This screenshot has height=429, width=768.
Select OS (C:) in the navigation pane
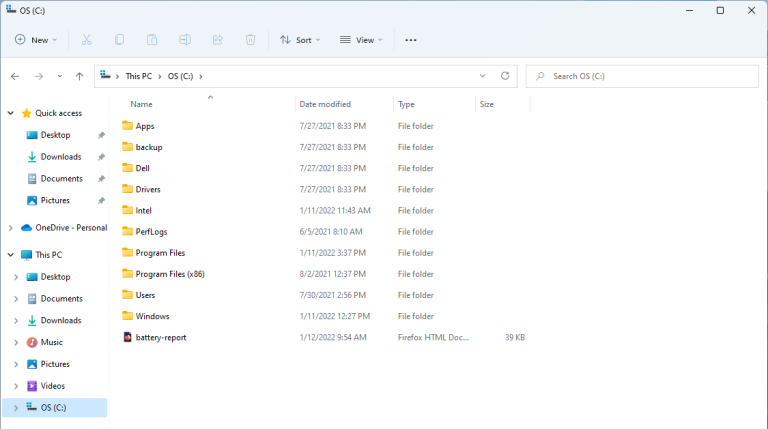pos(54,407)
